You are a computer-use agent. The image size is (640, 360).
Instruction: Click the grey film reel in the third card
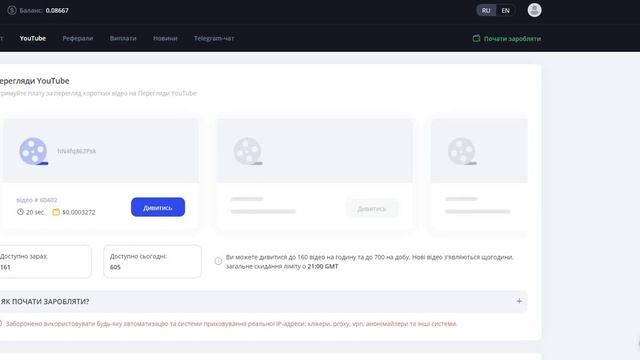[462, 151]
